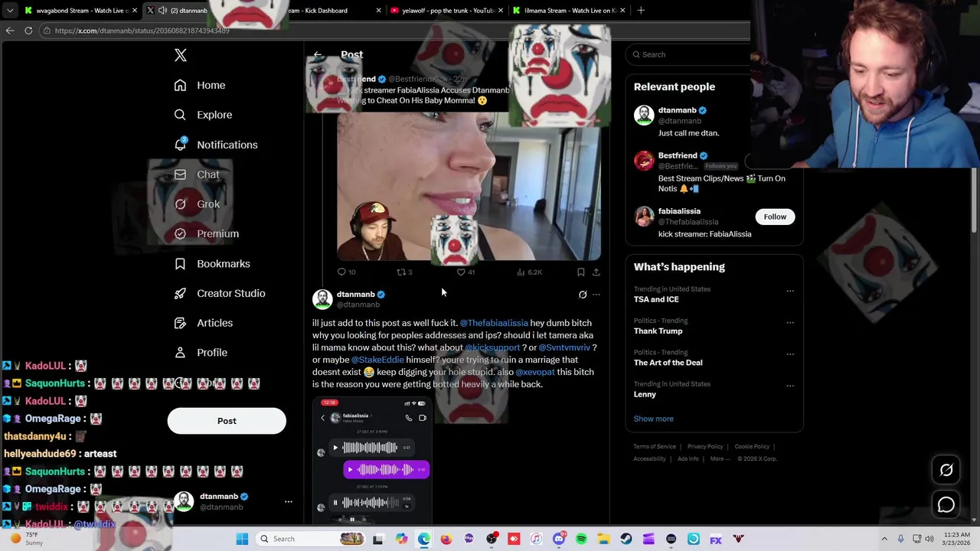
Task: Open dtanmanb account menu dots
Action: (x=289, y=502)
